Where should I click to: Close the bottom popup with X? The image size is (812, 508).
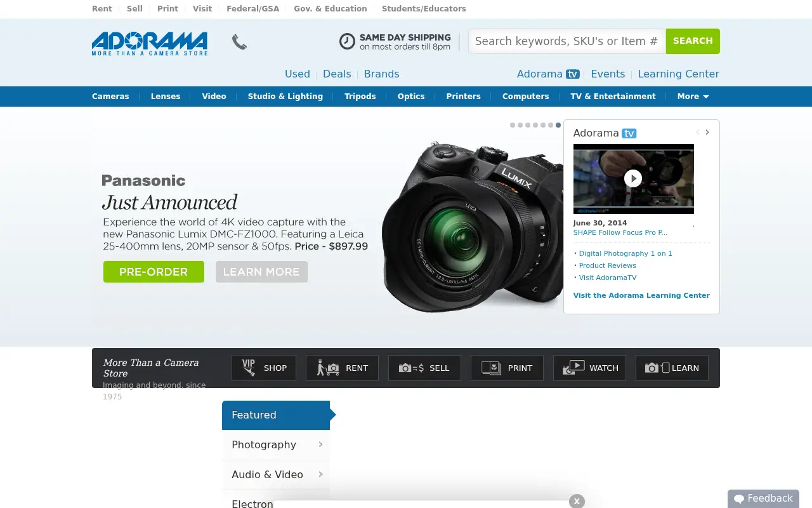(577, 501)
